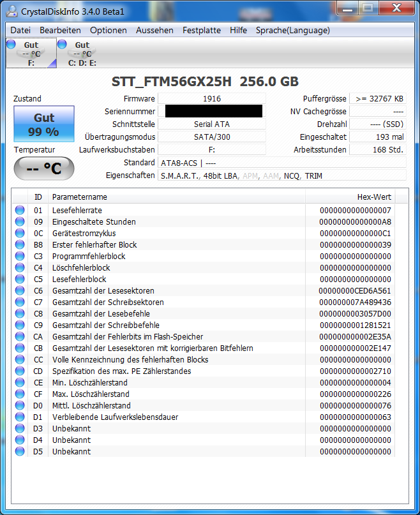
Task: Click the Firmware field showing 1916
Action: coord(212,98)
